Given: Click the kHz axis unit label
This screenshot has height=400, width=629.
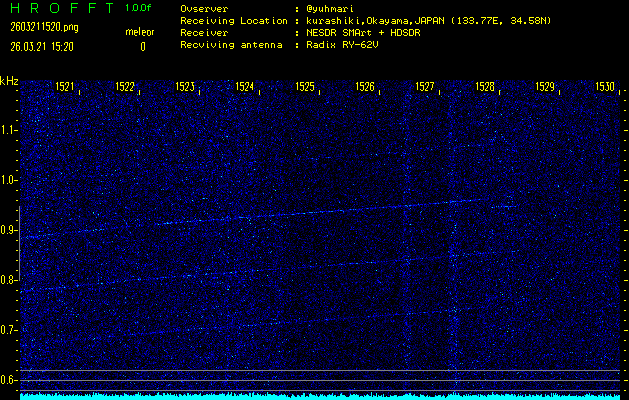Looking at the screenshot, I should pyautogui.click(x=9, y=81).
